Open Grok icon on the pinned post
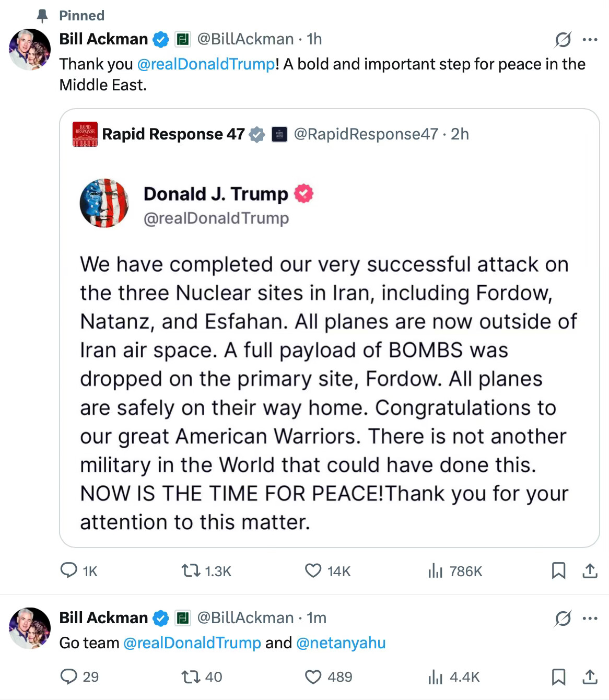609x700 pixels. point(563,39)
